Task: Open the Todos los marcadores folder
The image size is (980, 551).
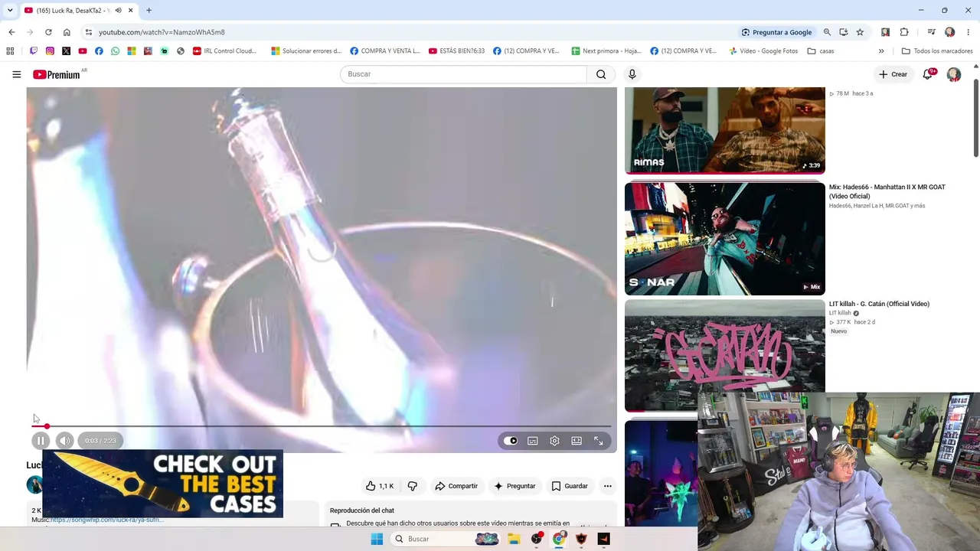Action: 937,51
